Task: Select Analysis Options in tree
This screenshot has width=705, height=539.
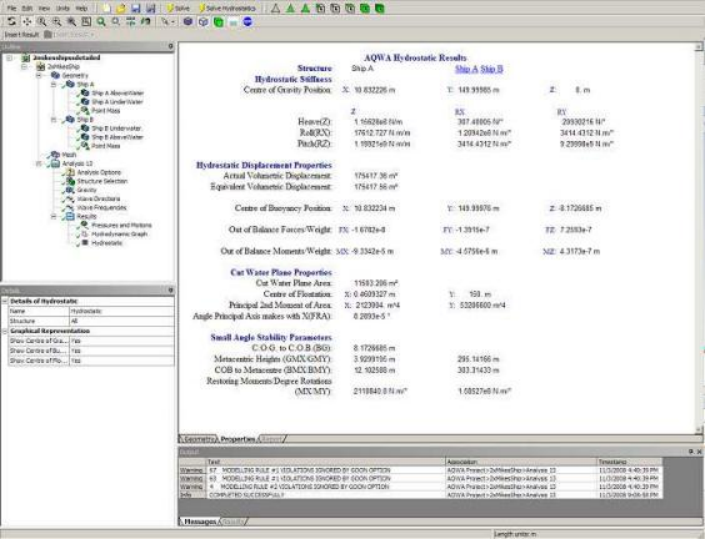Action: coord(98,172)
